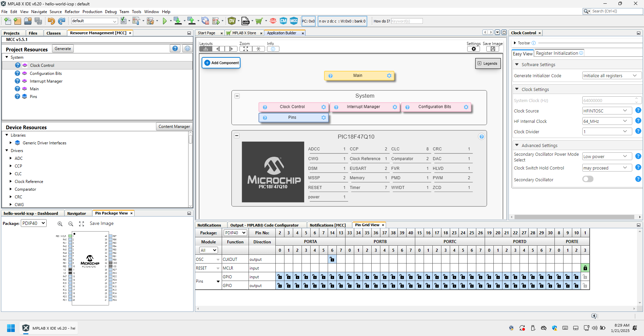Click Make and Program Device icon

(178, 21)
